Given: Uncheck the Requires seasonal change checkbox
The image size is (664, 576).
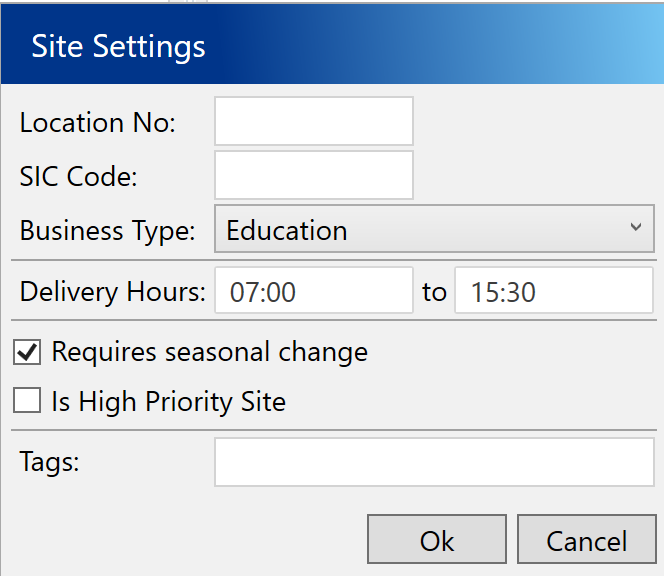Looking at the screenshot, I should click(27, 352).
